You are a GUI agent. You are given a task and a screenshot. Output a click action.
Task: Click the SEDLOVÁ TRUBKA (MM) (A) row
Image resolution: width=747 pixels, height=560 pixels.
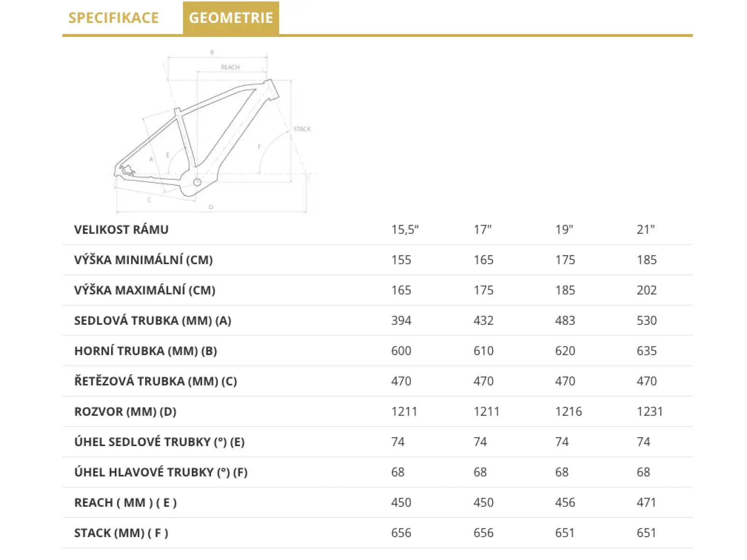tap(377, 321)
